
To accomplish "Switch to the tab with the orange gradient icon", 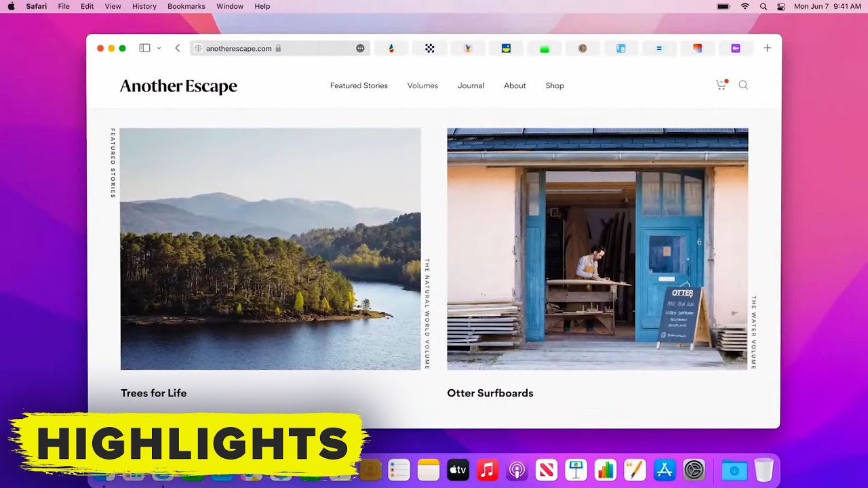I will pos(697,48).
